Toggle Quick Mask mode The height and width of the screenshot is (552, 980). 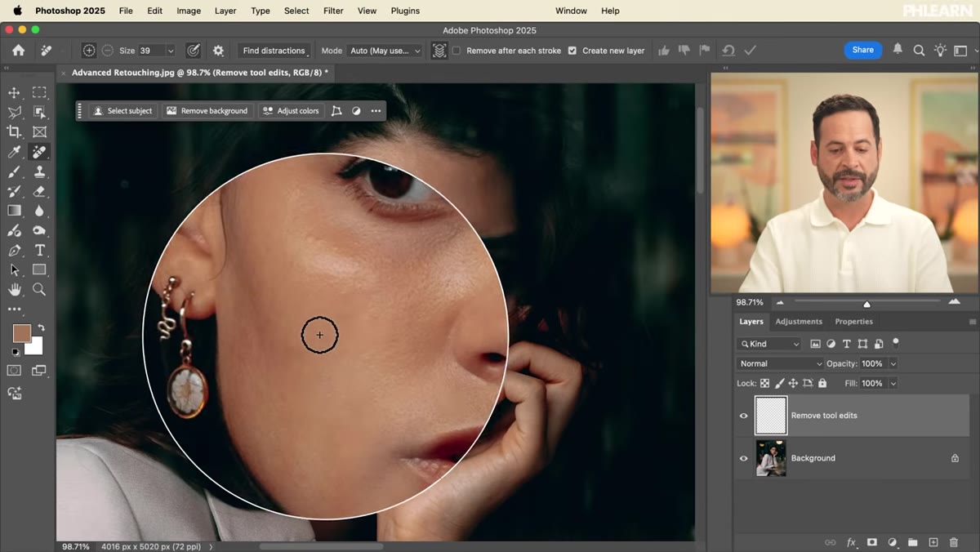point(14,371)
